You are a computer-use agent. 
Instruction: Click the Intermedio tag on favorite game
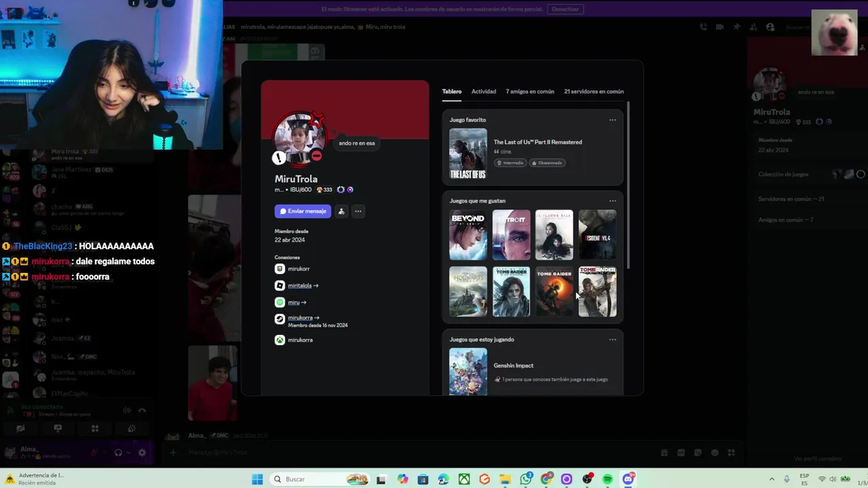[x=510, y=163]
